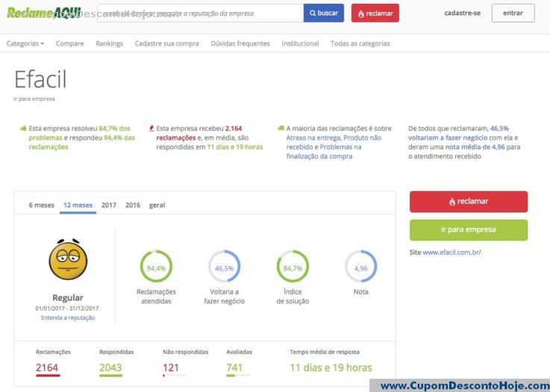Click the blue buscar search button
Image resolution: width=550 pixels, height=392 pixels.
(x=324, y=13)
